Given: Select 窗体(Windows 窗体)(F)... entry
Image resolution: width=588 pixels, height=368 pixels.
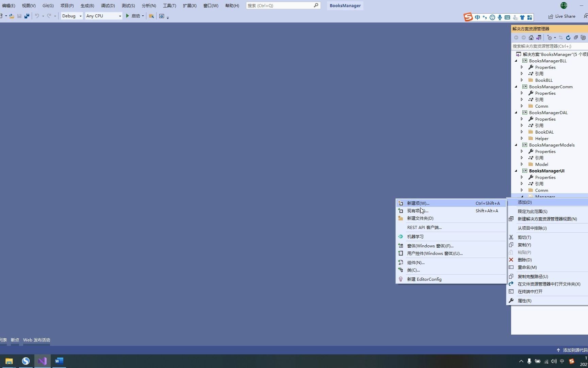Looking at the screenshot, I should [x=451, y=246].
